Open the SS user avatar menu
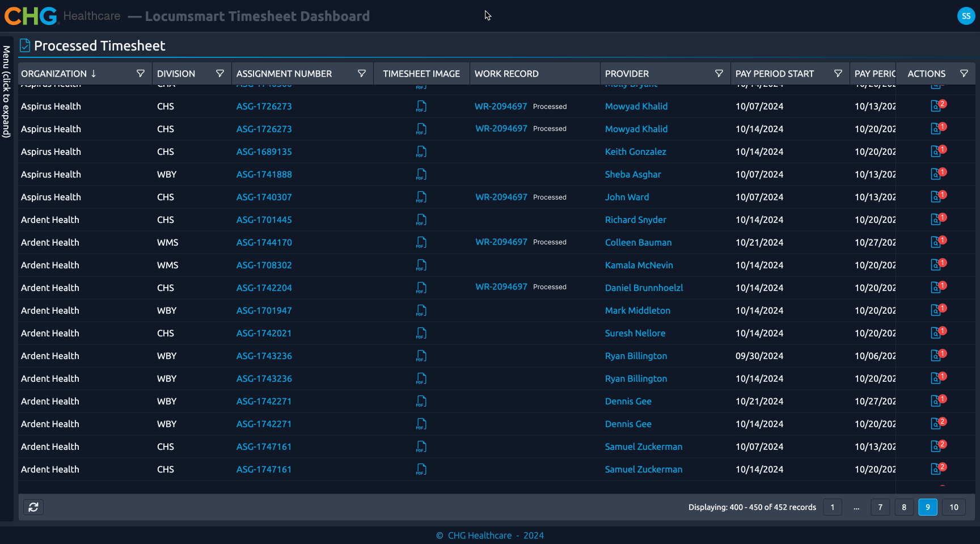Image resolution: width=980 pixels, height=544 pixels. coord(966,16)
